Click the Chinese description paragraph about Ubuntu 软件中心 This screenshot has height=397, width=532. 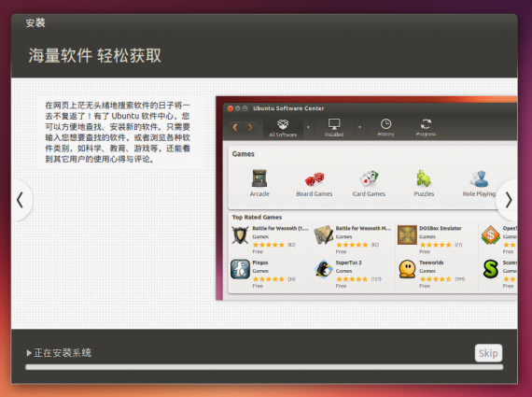pos(118,132)
